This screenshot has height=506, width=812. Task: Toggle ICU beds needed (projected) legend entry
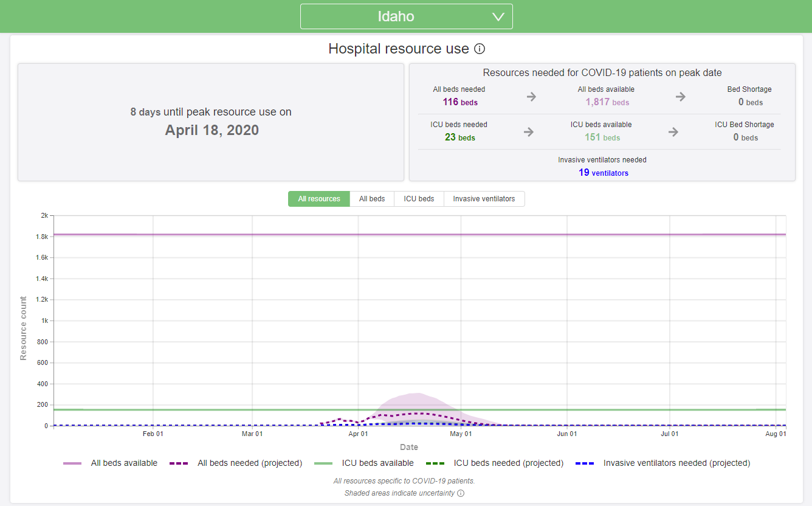click(x=495, y=463)
